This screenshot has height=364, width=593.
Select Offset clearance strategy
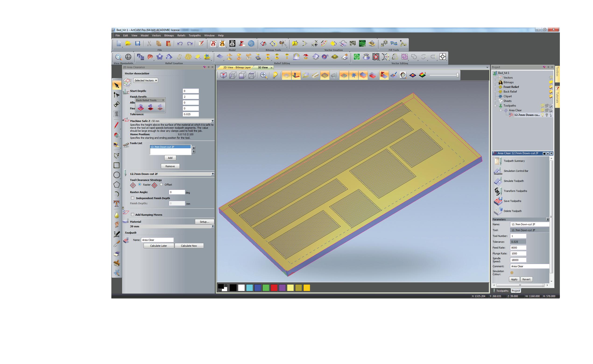[x=161, y=184]
